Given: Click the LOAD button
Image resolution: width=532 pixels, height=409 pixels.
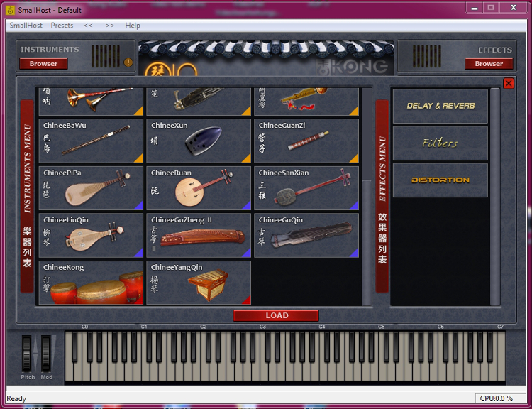Looking at the screenshot, I should click(x=276, y=315).
